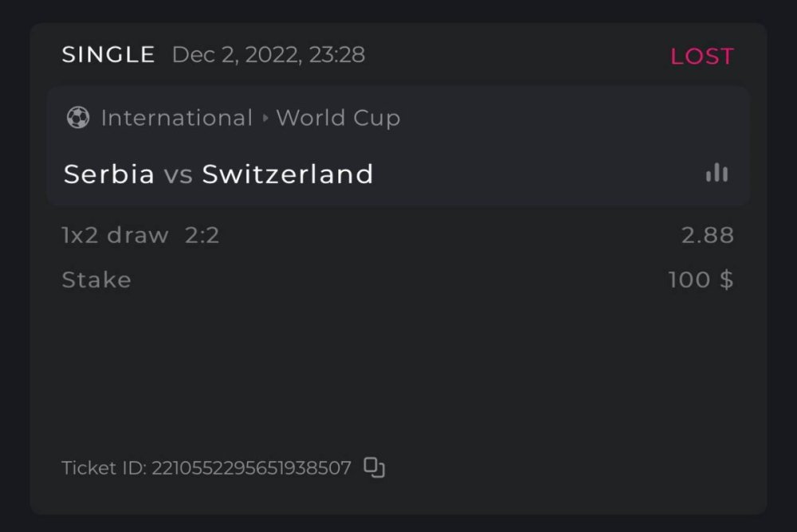The image size is (797, 532).
Task: Click the 'Ticket ID:' label text
Action: click(x=104, y=468)
